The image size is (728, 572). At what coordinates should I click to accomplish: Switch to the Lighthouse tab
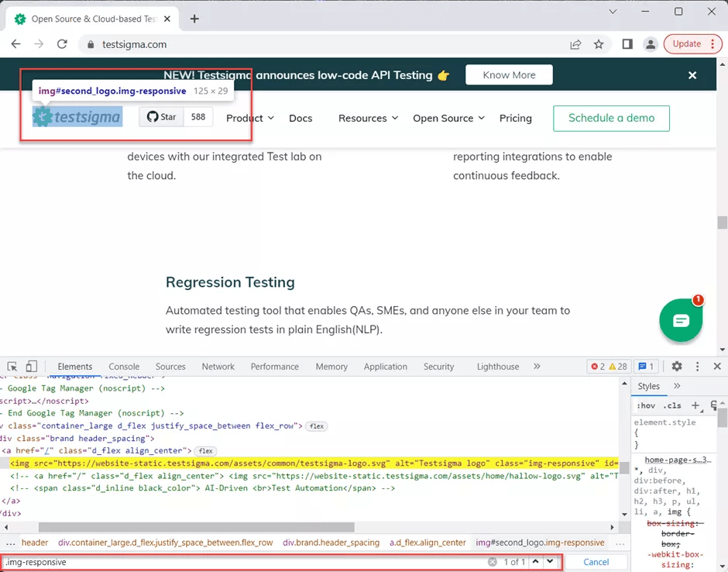[x=498, y=367]
